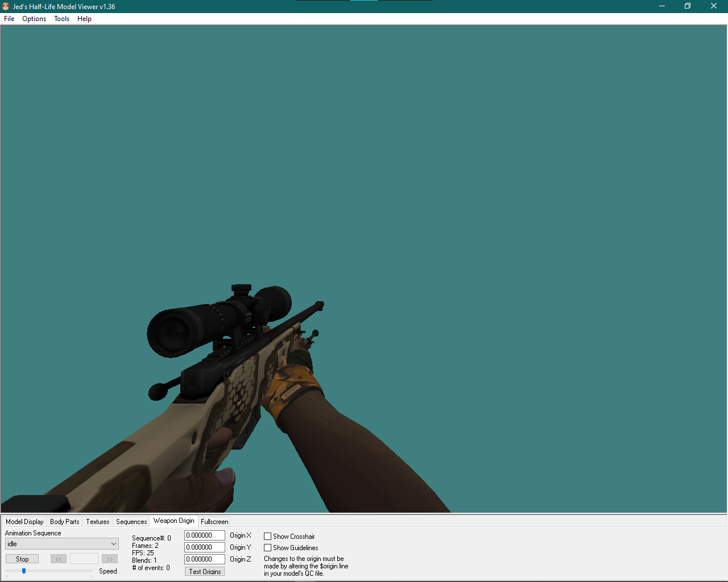Close the Model Viewer window
The width and height of the screenshot is (728, 582).
pyautogui.click(x=714, y=6)
